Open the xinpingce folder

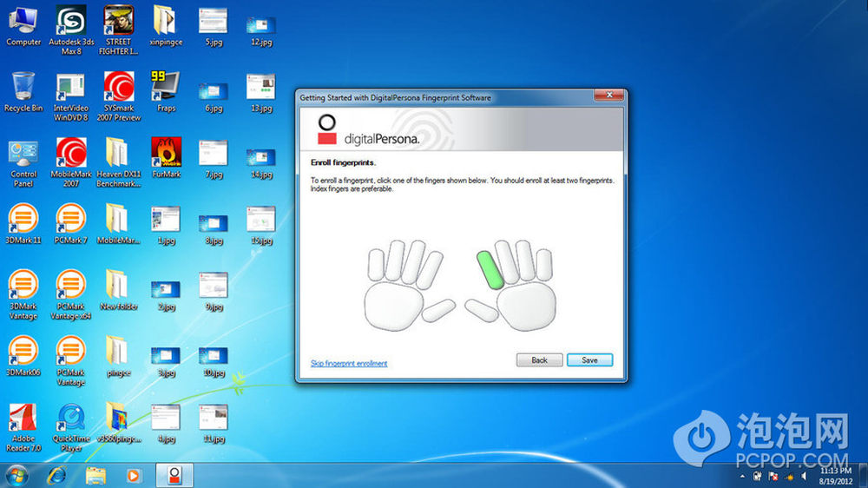(166, 27)
